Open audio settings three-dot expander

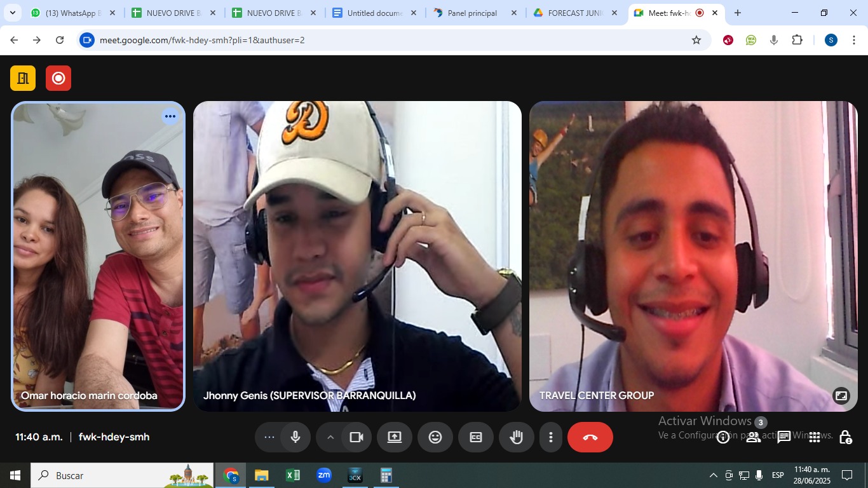(269, 437)
